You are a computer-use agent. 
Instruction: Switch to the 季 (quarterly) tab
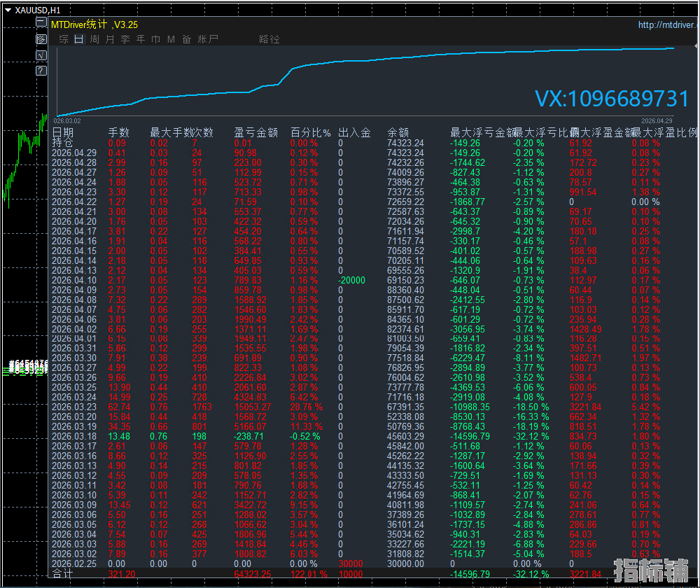click(x=125, y=39)
